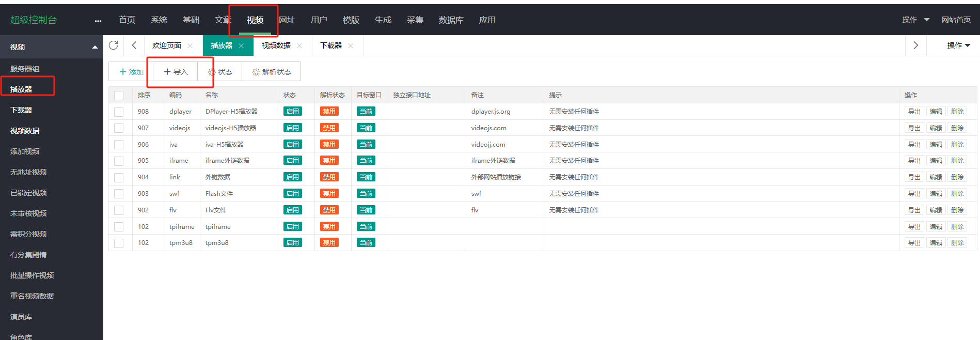Viewport: 980px width, 340px height.
Task: Check the tpm3u8 row checkbox
Action: point(119,243)
